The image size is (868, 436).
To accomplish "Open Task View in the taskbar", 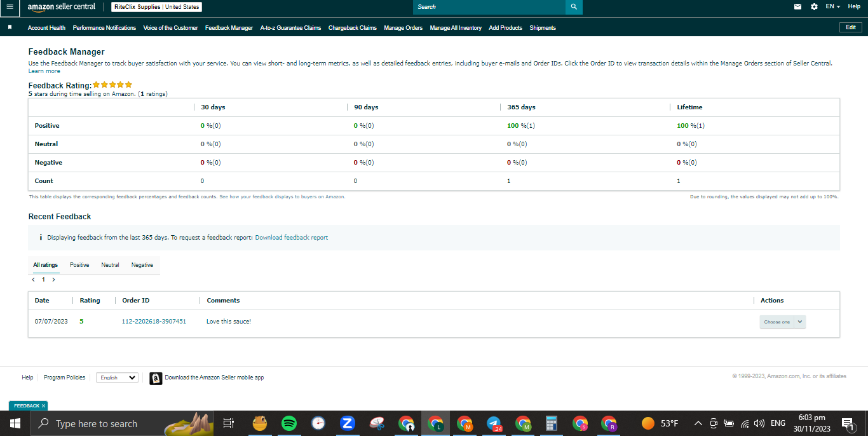I will 229,423.
